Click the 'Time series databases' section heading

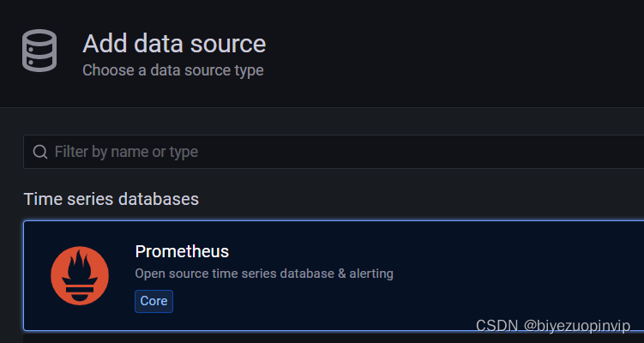click(111, 199)
